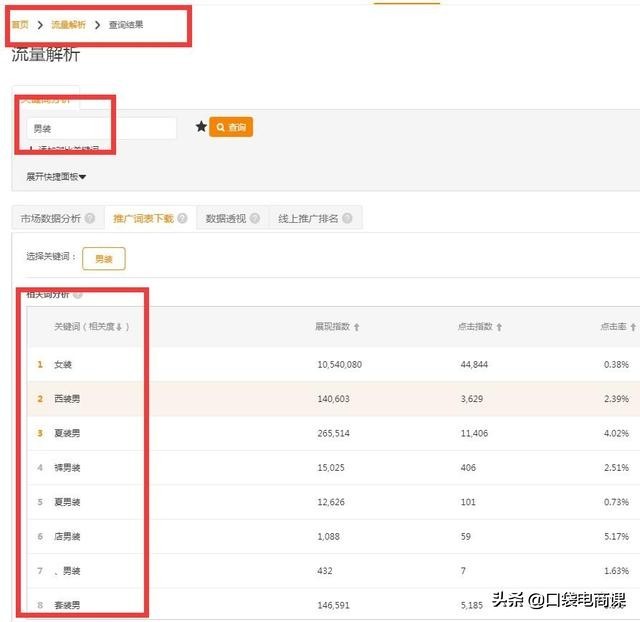Image resolution: width=640 pixels, height=622 pixels.
Task: Click the 5.17% click rate value
Action: coord(616,536)
